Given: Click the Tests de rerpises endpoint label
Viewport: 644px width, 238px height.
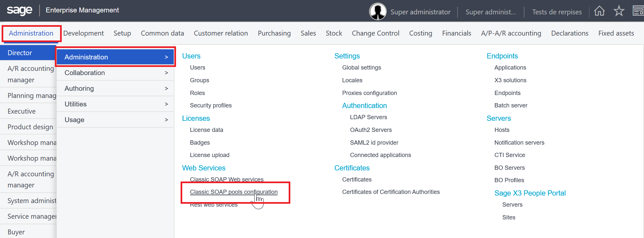Looking at the screenshot, I should coord(556,12).
